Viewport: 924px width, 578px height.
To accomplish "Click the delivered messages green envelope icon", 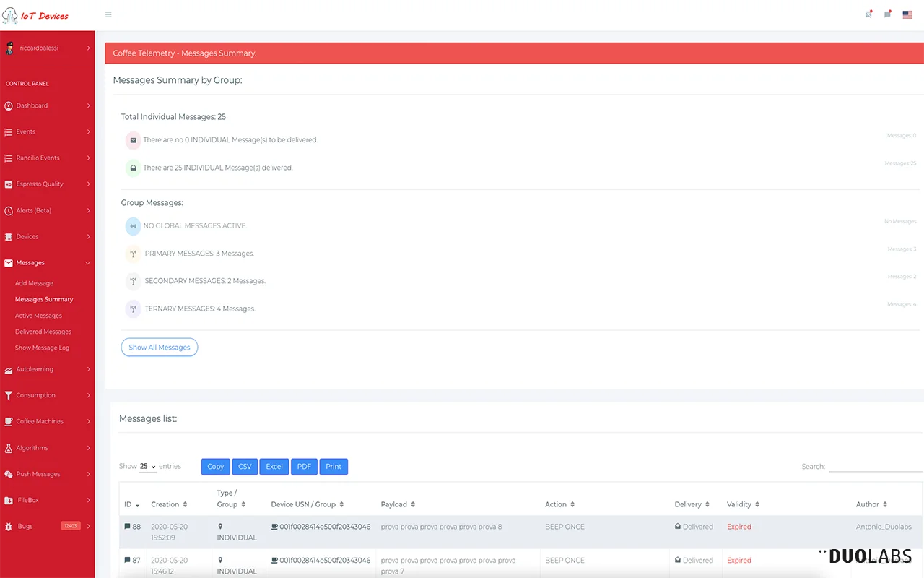I will [133, 168].
